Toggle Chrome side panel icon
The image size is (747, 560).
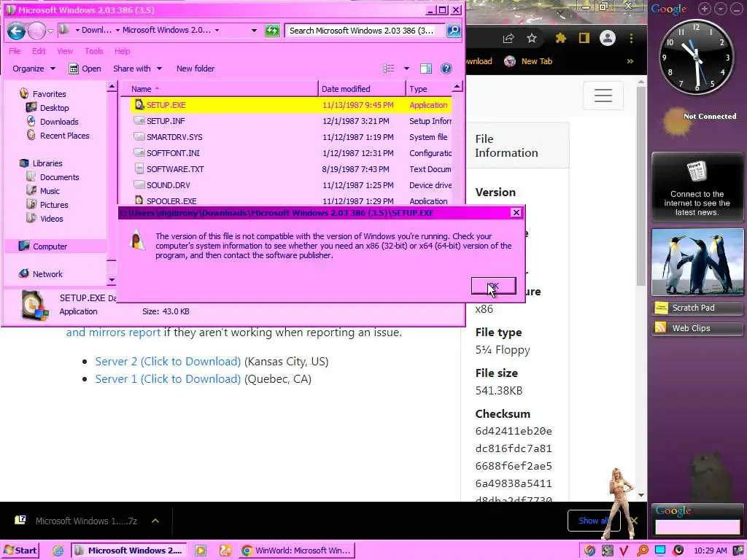click(x=584, y=38)
